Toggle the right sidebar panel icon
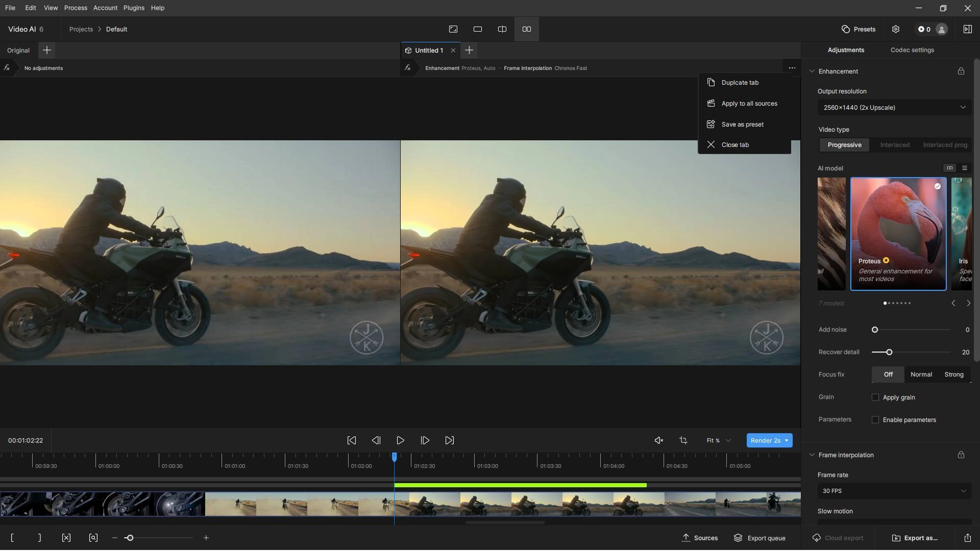This screenshot has width=980, height=551. [967, 29]
